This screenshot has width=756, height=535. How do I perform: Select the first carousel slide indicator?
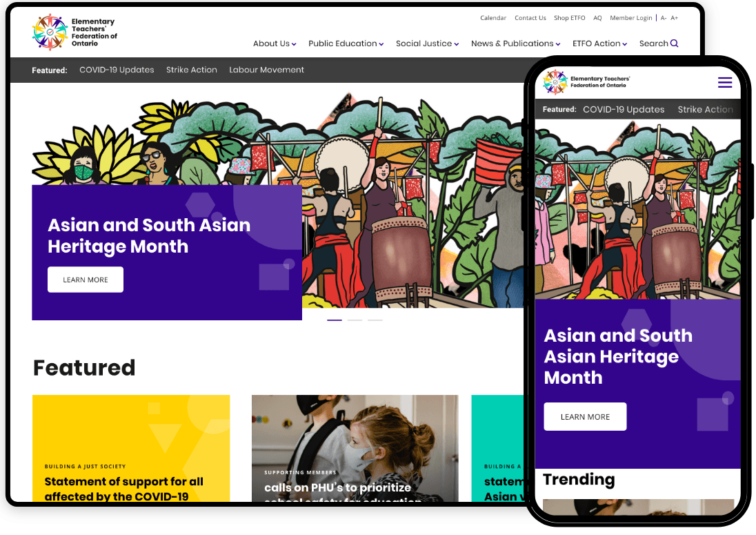click(335, 320)
